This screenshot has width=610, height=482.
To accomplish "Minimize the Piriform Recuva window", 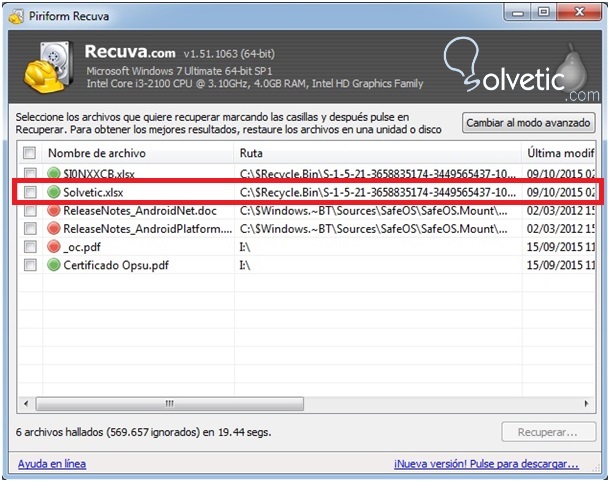I will (x=518, y=12).
